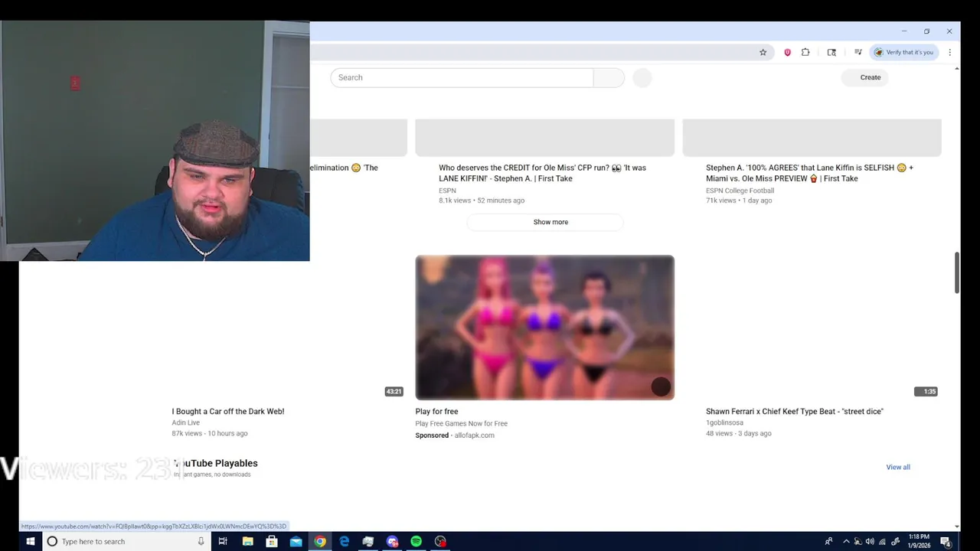This screenshot has height=551, width=980.
Task: Click the dark circle button on ad thumbnail
Action: tap(661, 386)
